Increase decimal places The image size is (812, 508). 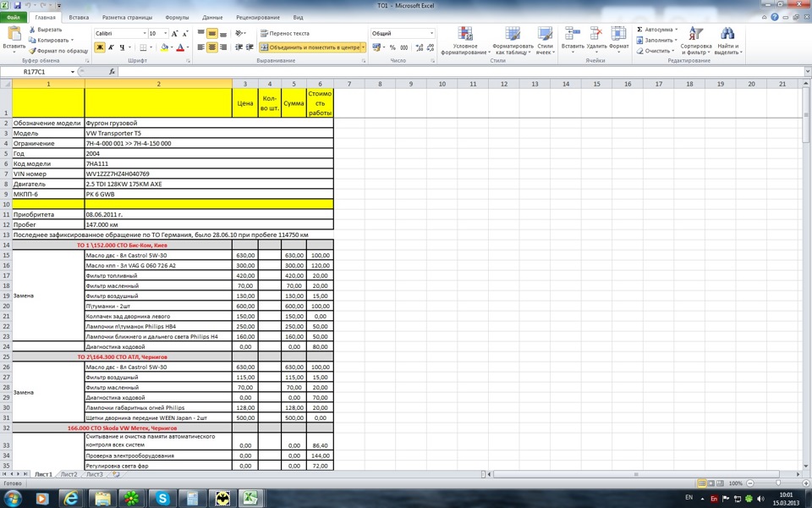(x=419, y=47)
